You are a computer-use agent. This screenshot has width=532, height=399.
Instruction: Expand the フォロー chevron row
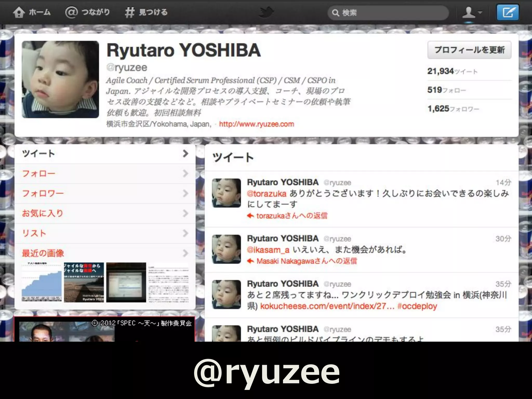185,173
